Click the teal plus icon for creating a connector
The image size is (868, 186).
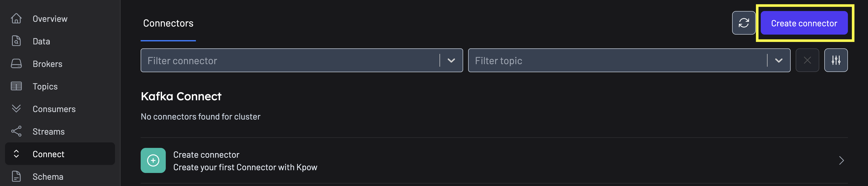[153, 160]
